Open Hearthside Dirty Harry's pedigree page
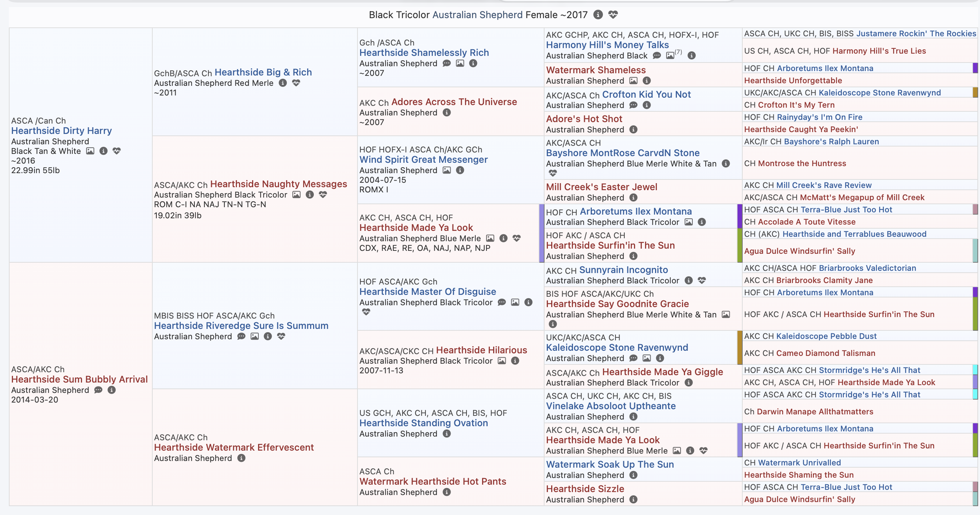980x515 pixels. click(x=62, y=131)
